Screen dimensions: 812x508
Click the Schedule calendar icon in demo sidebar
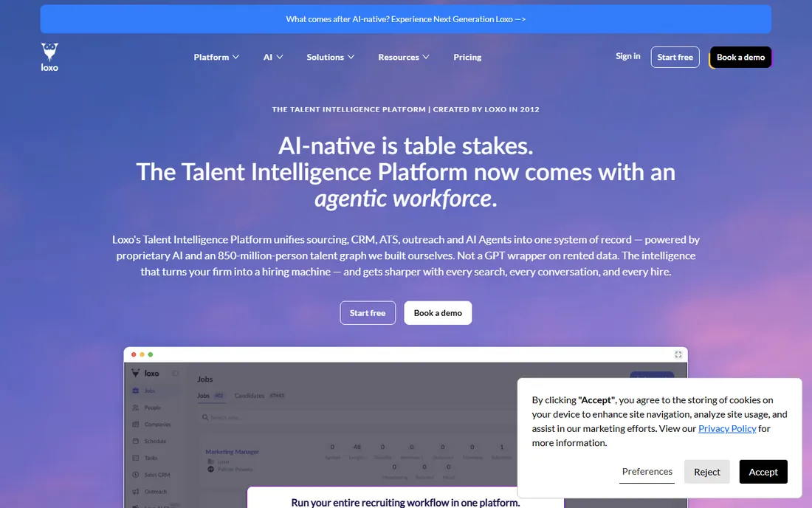pyautogui.click(x=136, y=442)
